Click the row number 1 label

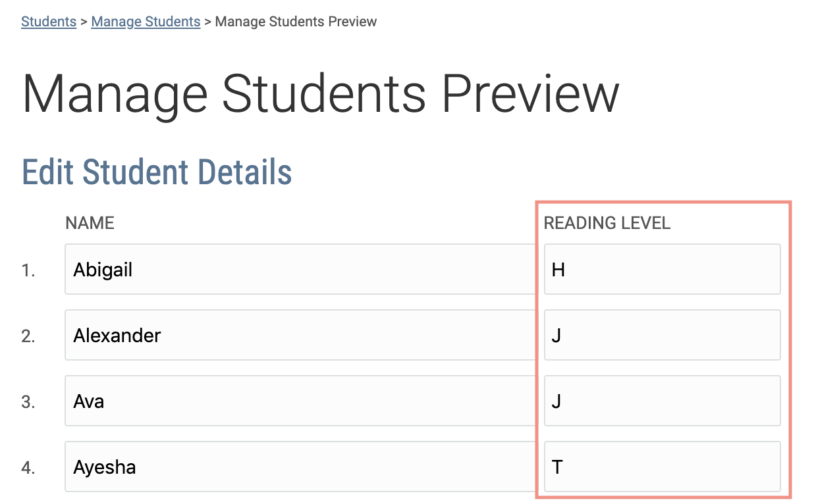click(29, 269)
